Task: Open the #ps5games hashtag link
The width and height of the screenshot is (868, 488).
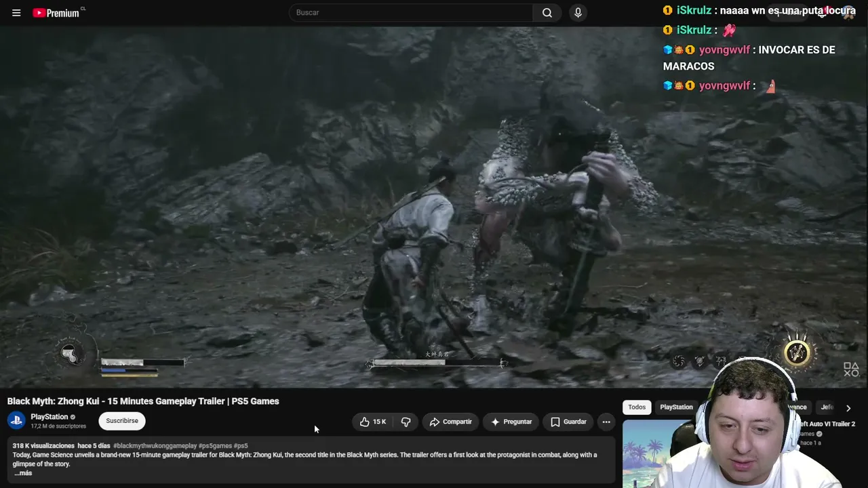Action: point(215,446)
